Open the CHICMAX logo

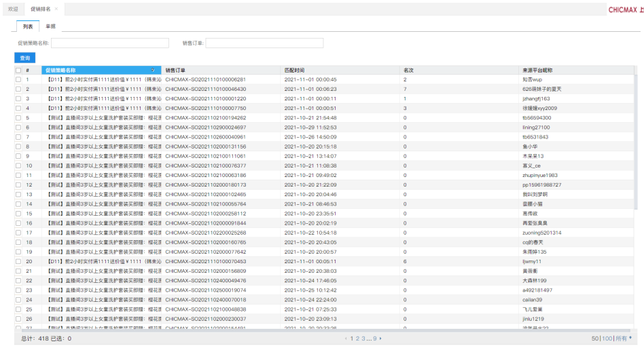click(x=626, y=9)
